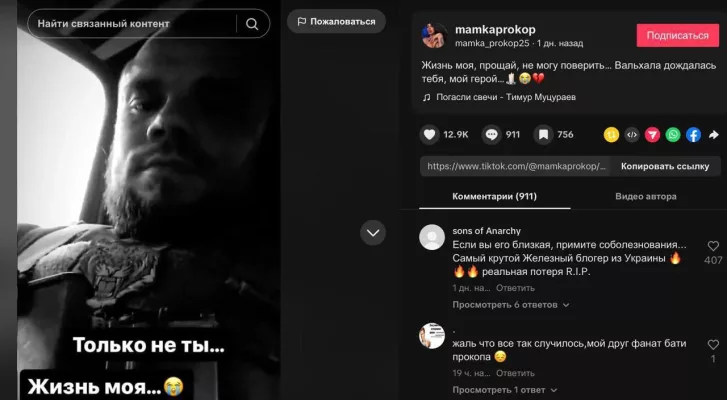
Task: Send via the red paper-plane icon
Action: tap(652, 135)
